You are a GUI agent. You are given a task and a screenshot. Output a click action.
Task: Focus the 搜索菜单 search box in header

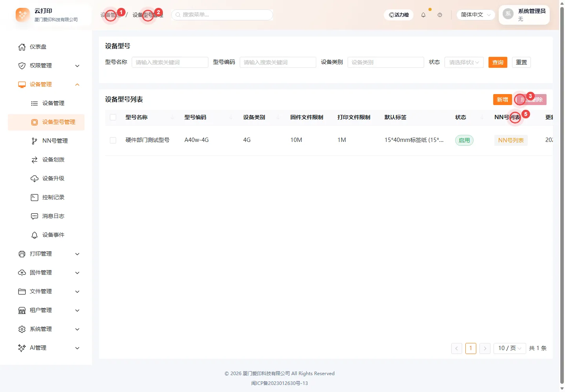pos(222,15)
